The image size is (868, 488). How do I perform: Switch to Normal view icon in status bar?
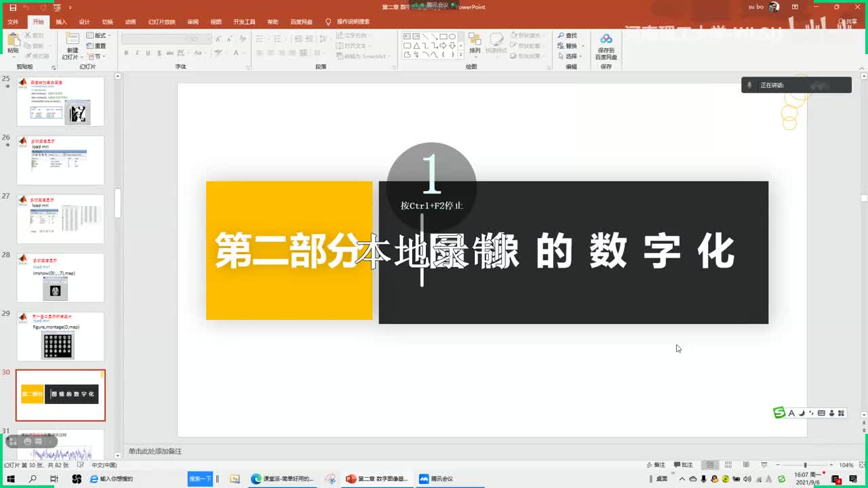point(710,465)
